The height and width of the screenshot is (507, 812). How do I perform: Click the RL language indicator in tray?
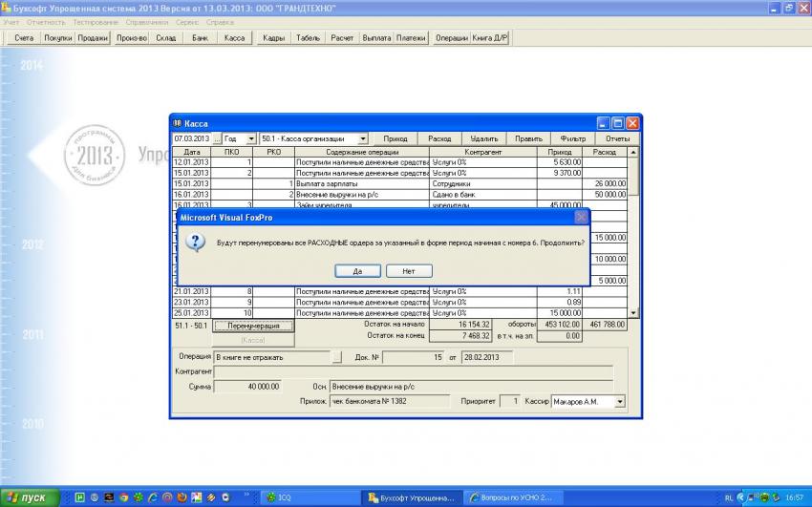tap(730, 497)
